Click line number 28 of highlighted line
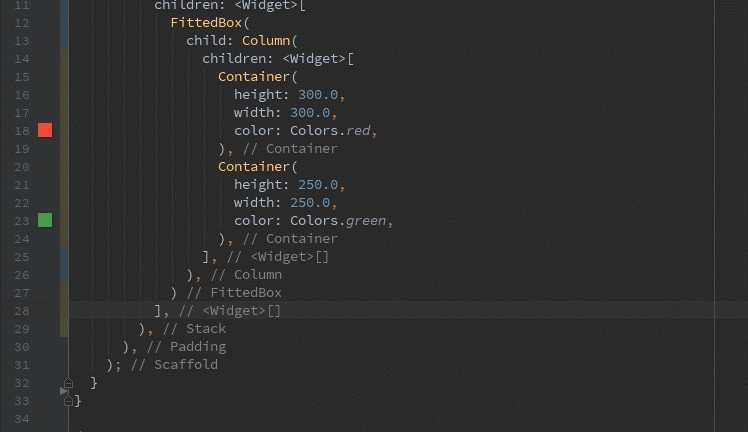The height and width of the screenshot is (432, 748). point(22,311)
